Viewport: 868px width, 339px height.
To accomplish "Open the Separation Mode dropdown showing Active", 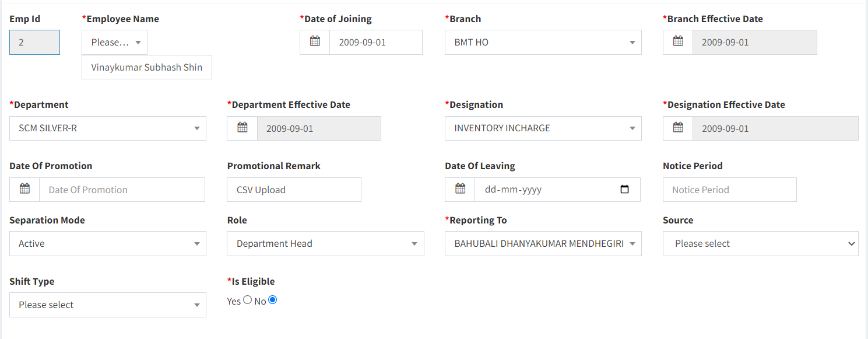I will [x=108, y=243].
